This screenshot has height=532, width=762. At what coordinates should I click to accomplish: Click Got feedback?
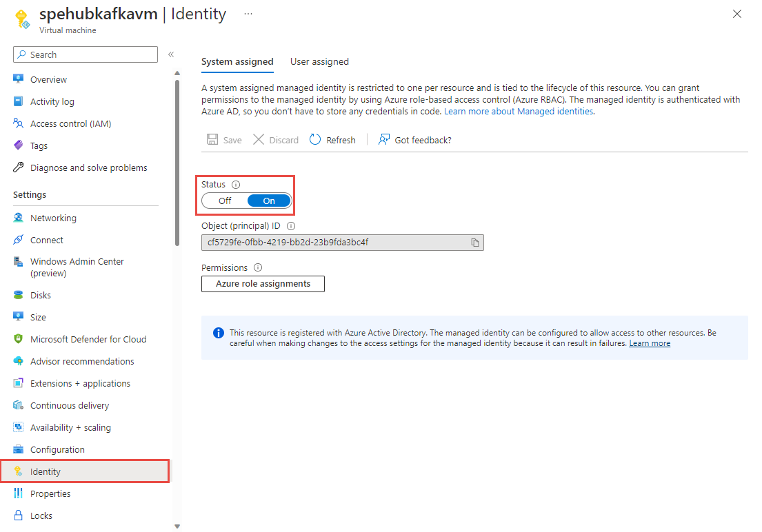pos(421,139)
